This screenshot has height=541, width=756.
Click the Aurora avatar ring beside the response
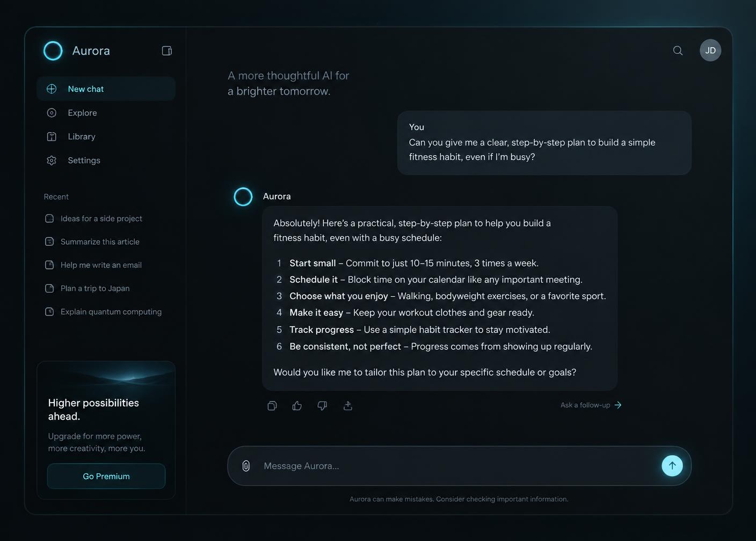tap(243, 197)
